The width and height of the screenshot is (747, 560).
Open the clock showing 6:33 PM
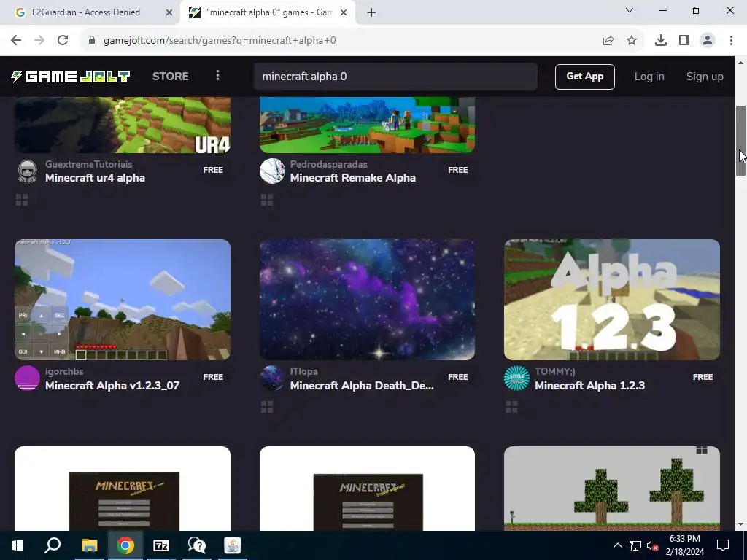(x=684, y=545)
